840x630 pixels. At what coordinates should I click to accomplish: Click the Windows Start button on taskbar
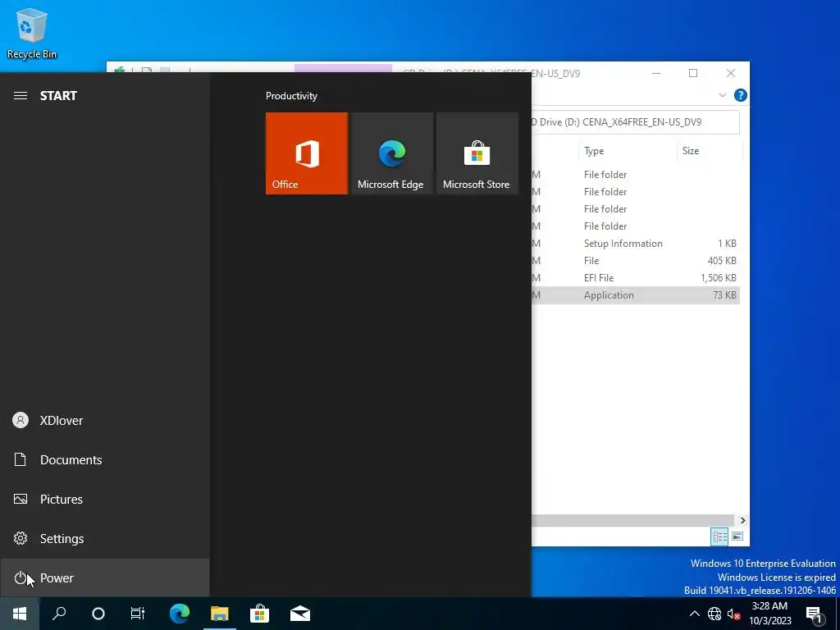[20, 614]
